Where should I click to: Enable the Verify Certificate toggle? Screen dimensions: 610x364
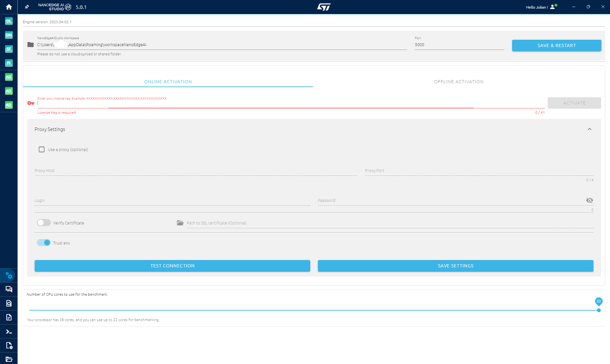(44, 223)
